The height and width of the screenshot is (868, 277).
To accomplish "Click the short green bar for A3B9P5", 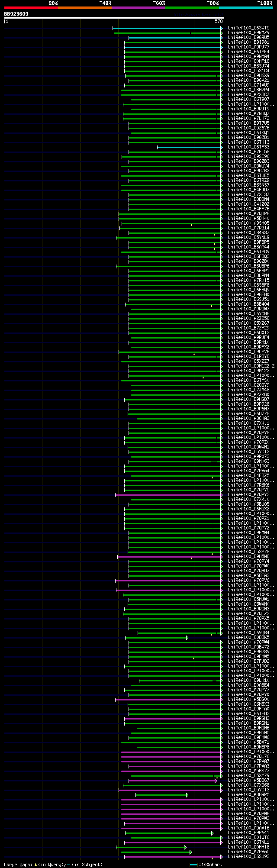I will click(x=162, y=795).
